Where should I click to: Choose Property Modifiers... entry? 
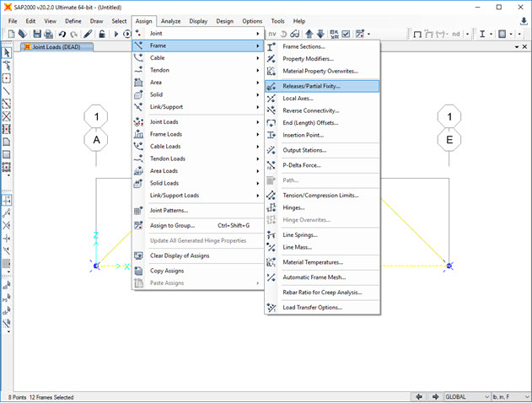pos(322,59)
